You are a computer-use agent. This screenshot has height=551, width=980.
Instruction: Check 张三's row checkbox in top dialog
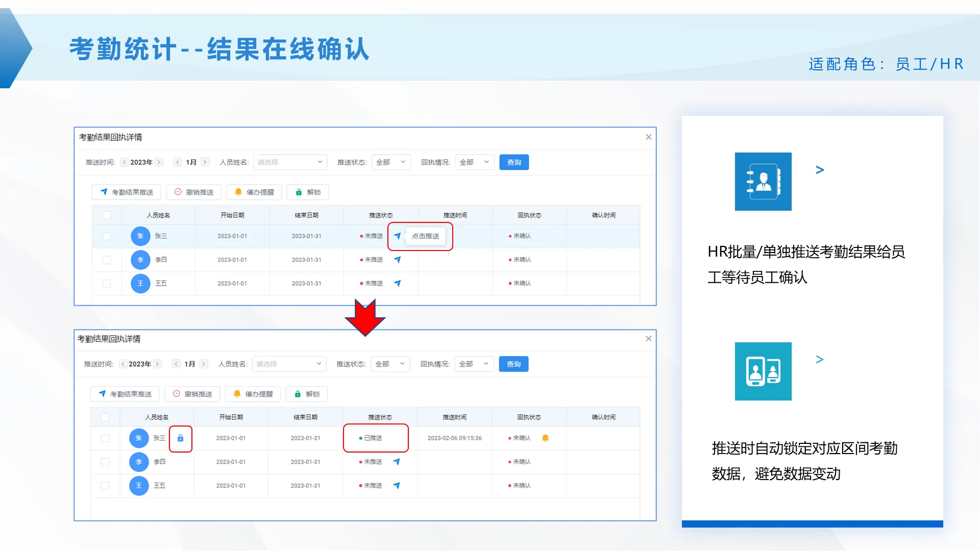click(107, 236)
